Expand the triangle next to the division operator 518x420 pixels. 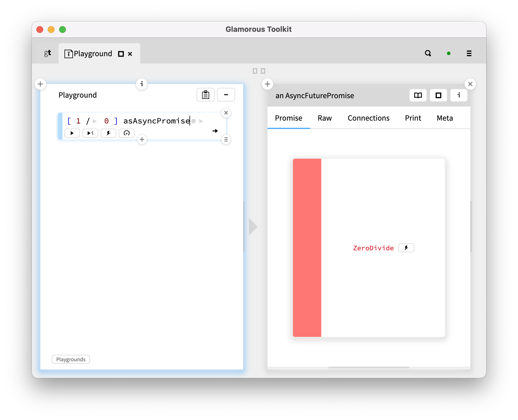coord(95,121)
